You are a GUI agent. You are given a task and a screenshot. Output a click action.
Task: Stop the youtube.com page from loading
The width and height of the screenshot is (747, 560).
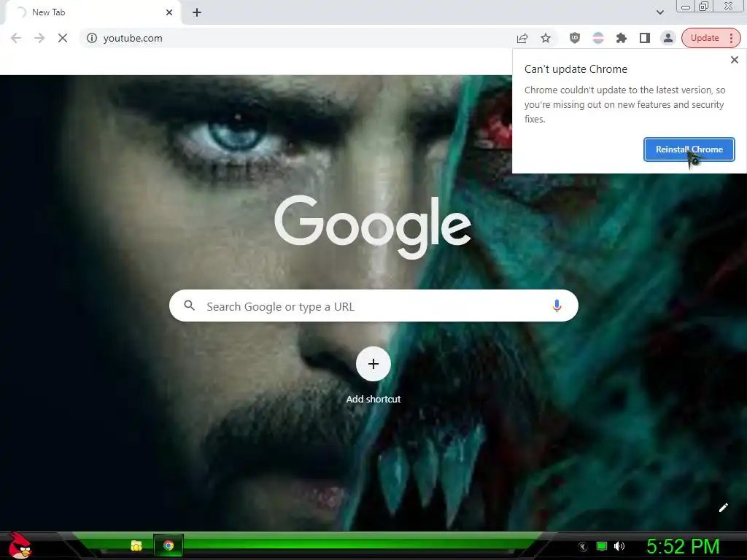63,38
